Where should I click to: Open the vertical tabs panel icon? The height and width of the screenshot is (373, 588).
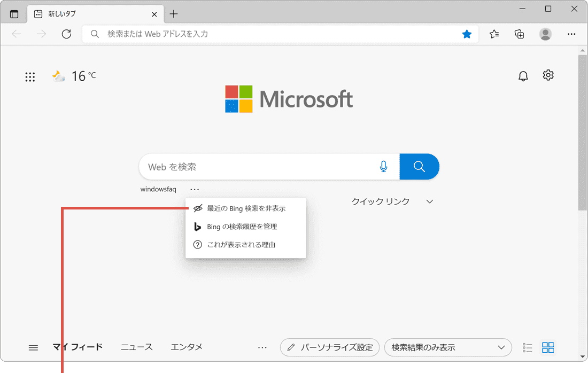click(14, 14)
